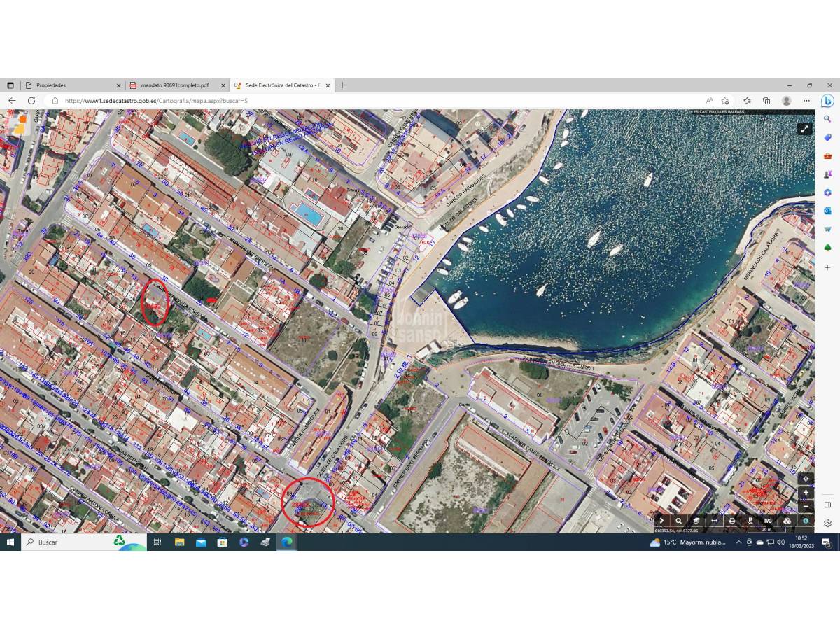Print the cadastral map
840x630 pixels.
pyautogui.click(x=732, y=521)
